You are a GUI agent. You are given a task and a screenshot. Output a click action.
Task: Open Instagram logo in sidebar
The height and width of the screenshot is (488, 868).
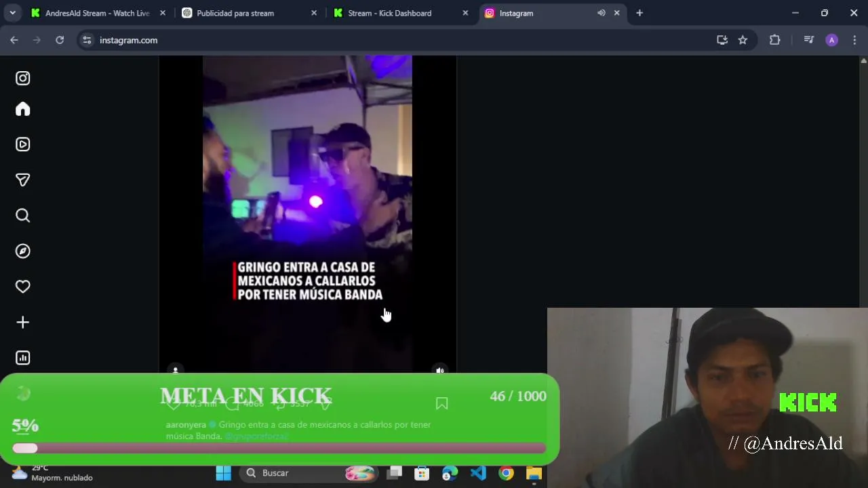23,79
